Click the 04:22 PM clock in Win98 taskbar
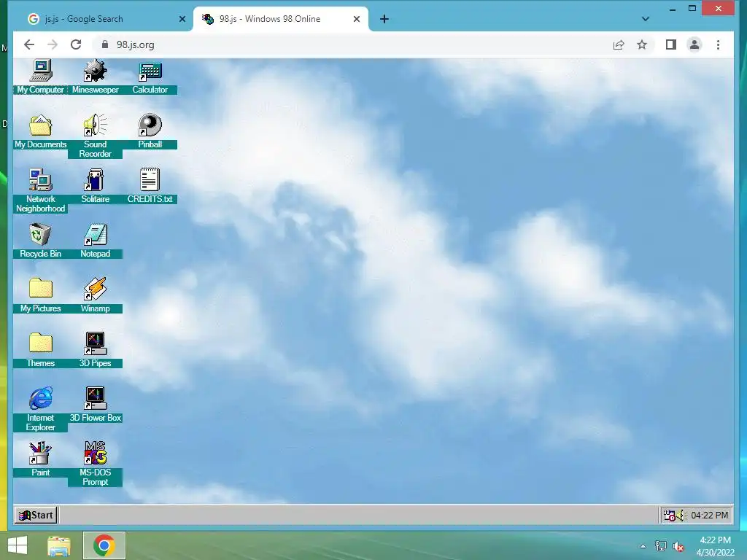The image size is (747, 560). click(x=709, y=516)
